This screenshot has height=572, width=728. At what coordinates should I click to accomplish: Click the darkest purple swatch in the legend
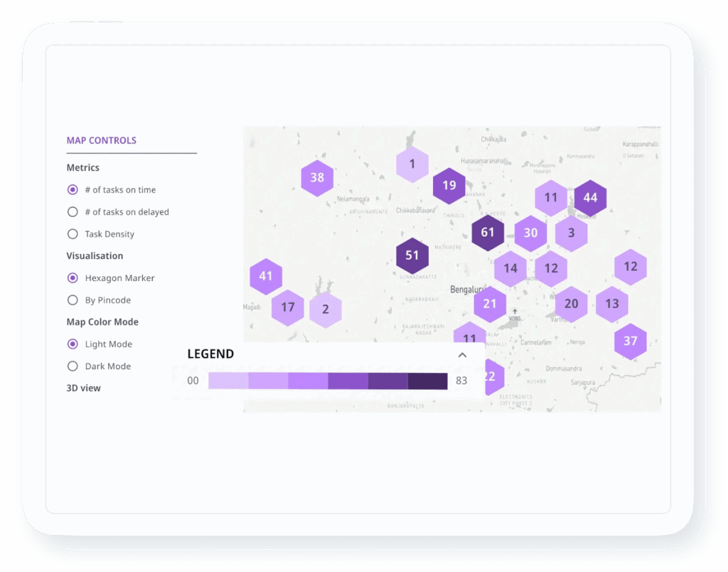[x=427, y=381]
